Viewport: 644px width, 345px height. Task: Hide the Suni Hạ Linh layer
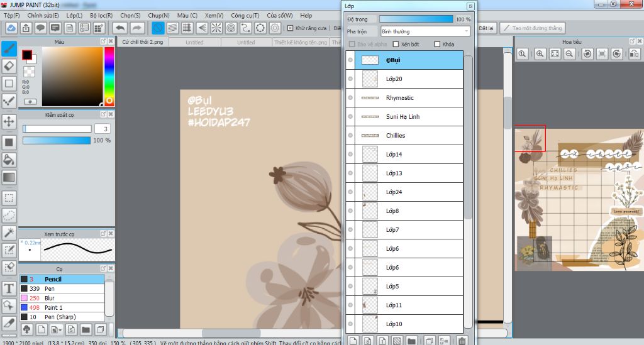coord(350,116)
